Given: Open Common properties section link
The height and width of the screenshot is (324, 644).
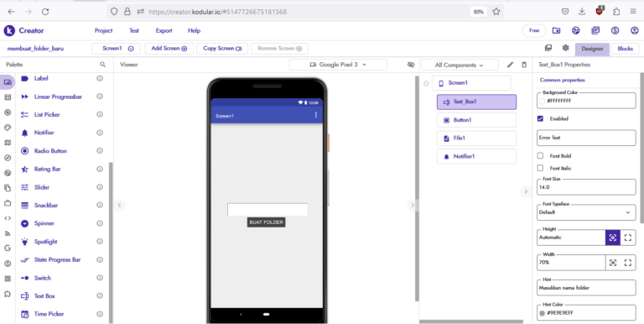Looking at the screenshot, I should [563, 80].
